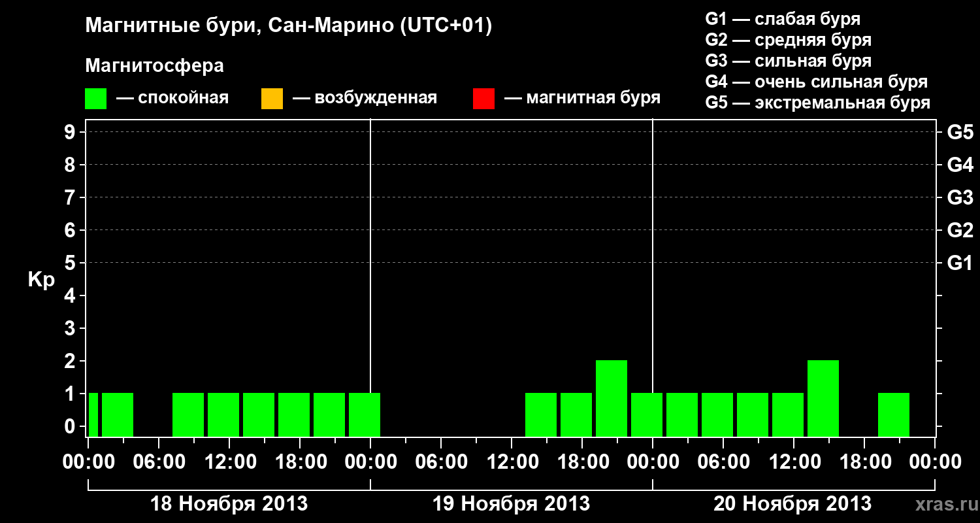Image resolution: width=980 pixels, height=523 pixels.
Task: Click the legend label '— магнитная буря'
Action: [x=582, y=98]
